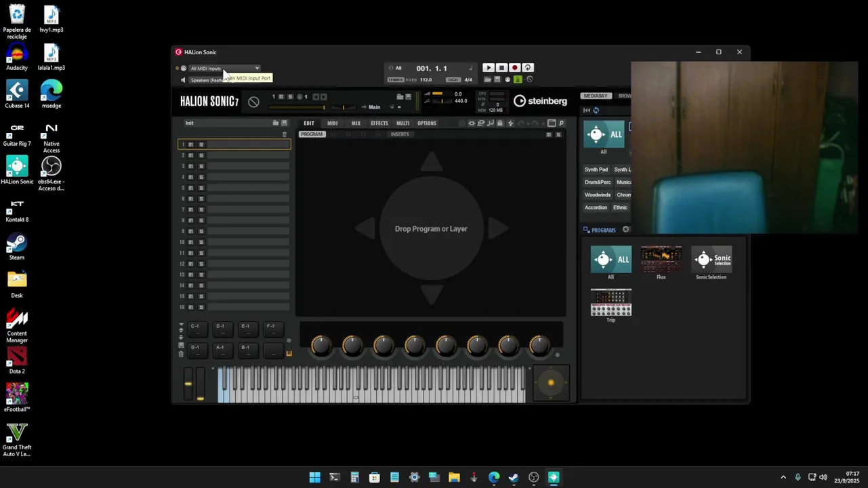Click the lock icon in the editor toolbar
Screen dimensions: 868x488
pyautogui.click(x=500, y=123)
